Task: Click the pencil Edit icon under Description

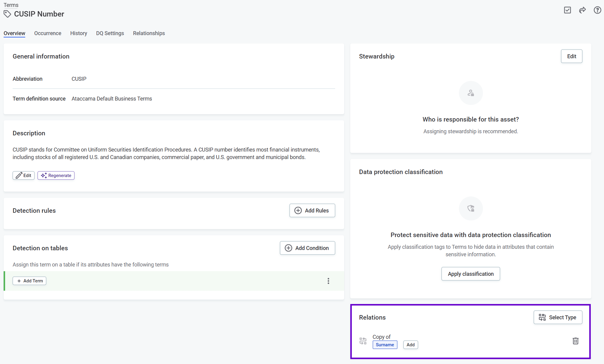Action: pos(19,175)
